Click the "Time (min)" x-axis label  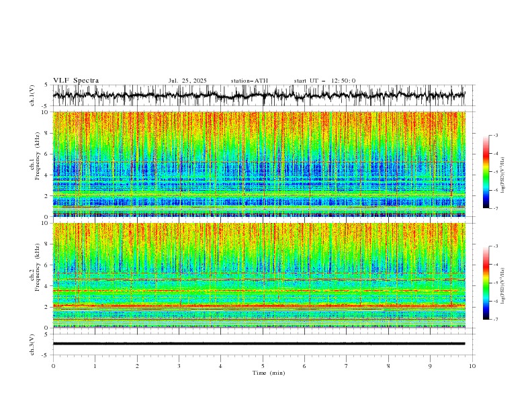[269, 373]
